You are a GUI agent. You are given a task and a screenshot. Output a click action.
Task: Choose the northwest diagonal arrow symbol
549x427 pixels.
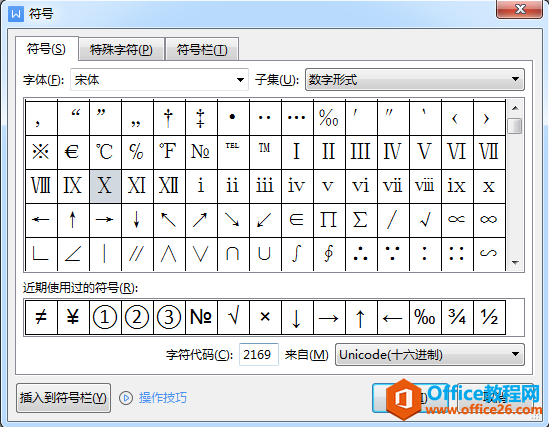coord(169,220)
